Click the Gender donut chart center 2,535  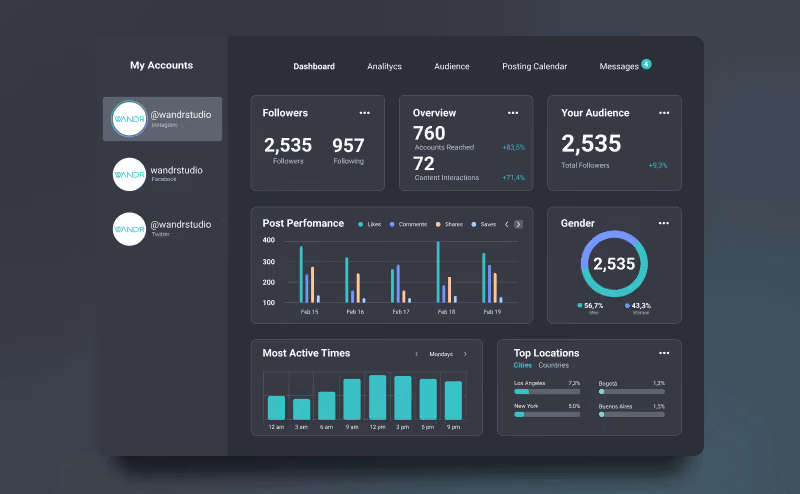[614, 264]
